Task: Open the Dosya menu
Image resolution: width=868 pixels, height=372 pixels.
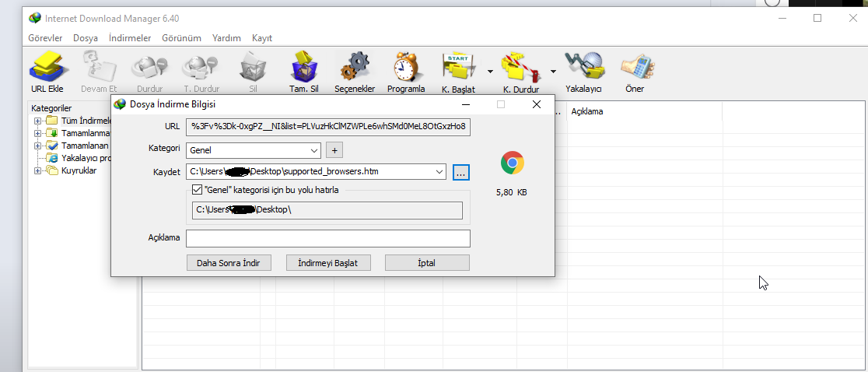Action: pyautogui.click(x=86, y=38)
